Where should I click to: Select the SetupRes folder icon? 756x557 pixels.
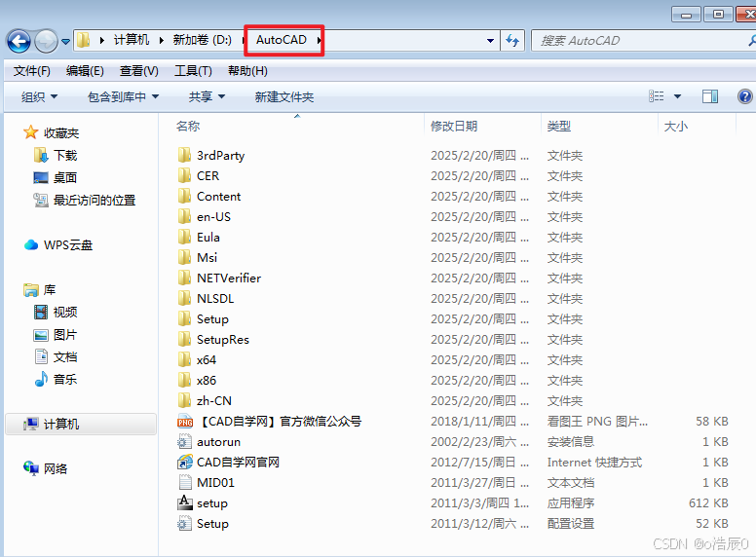point(185,340)
